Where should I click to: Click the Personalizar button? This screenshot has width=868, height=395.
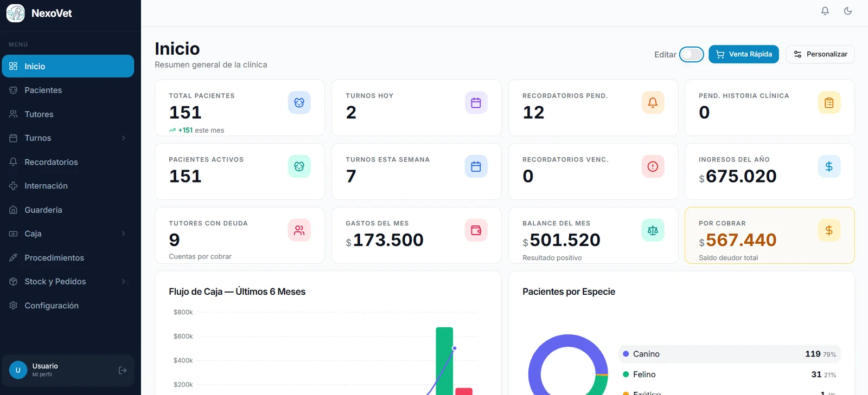(820, 54)
